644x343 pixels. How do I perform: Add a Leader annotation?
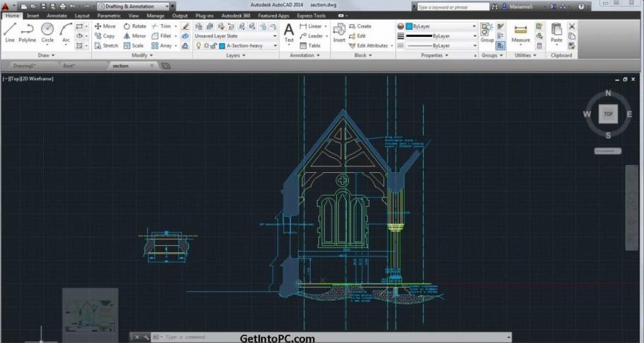coord(311,35)
